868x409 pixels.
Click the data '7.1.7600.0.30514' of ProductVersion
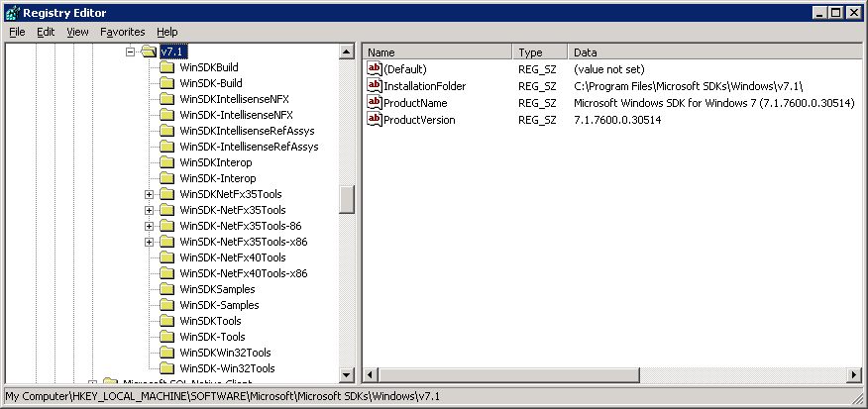coord(617,120)
